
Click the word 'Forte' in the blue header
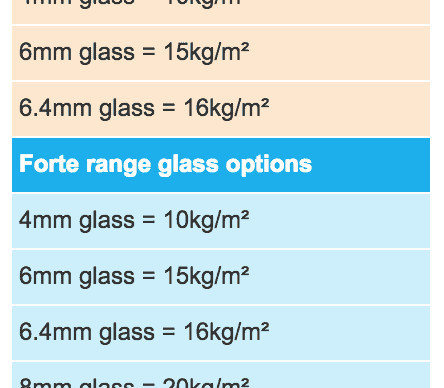pyautogui.click(x=49, y=164)
